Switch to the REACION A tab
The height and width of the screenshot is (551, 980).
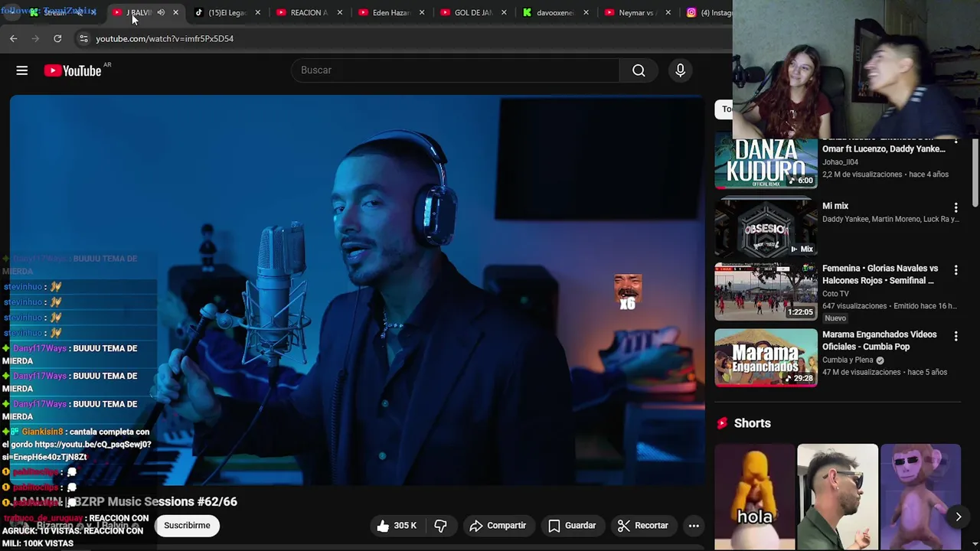[x=303, y=12]
